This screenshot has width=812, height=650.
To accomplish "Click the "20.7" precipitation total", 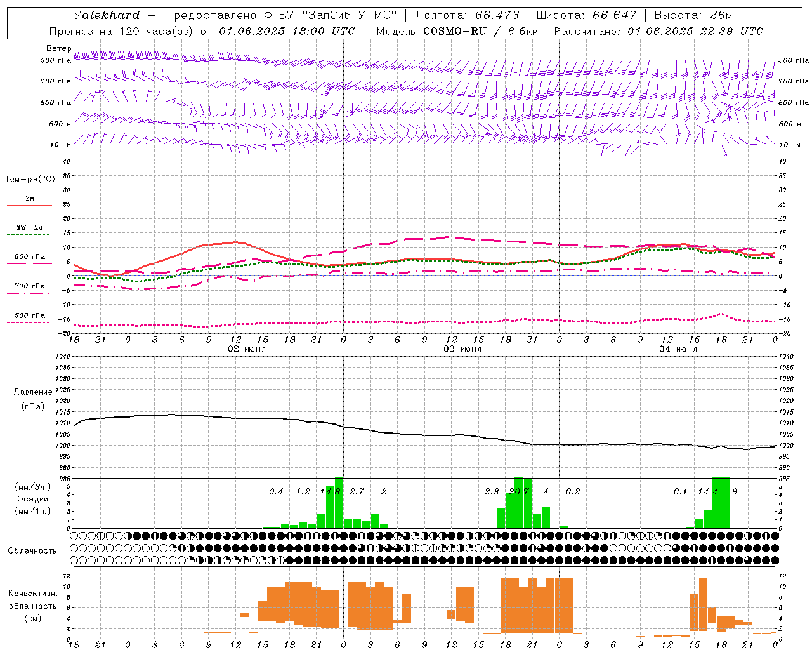I will pyautogui.click(x=519, y=491).
